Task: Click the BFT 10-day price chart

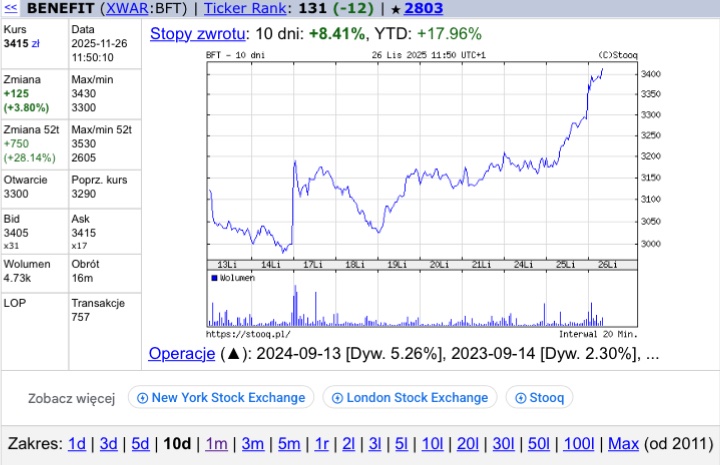Action: click(422, 161)
